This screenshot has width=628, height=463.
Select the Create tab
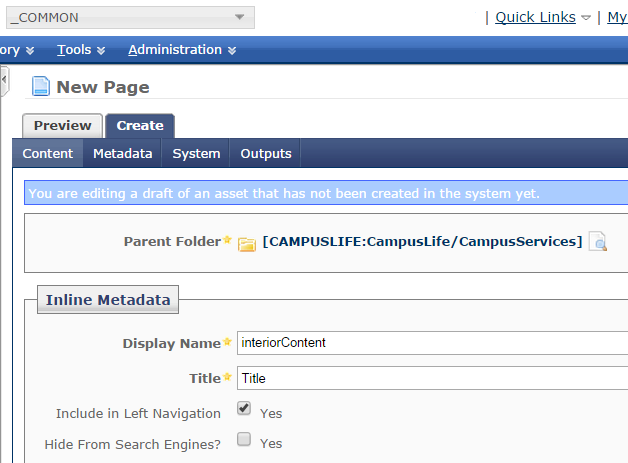(140, 126)
